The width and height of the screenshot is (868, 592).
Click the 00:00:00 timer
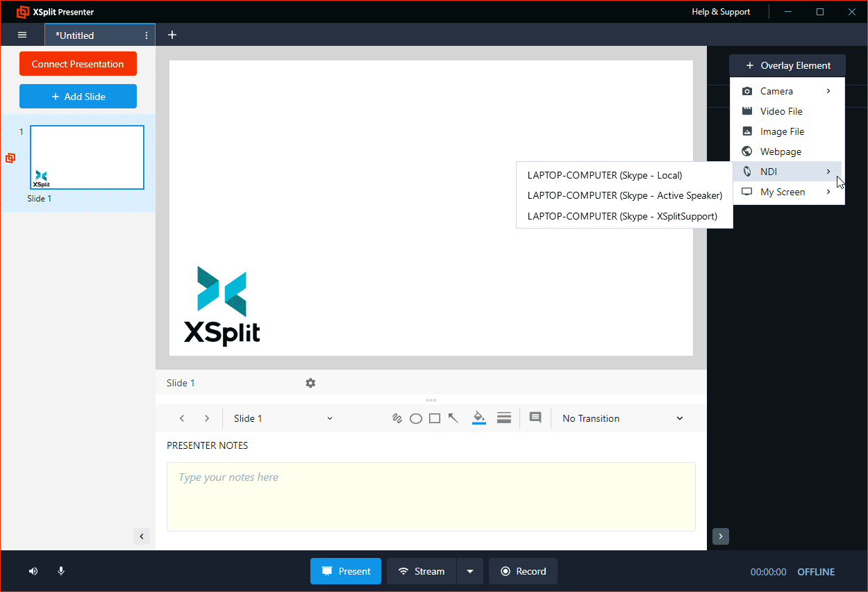click(769, 572)
